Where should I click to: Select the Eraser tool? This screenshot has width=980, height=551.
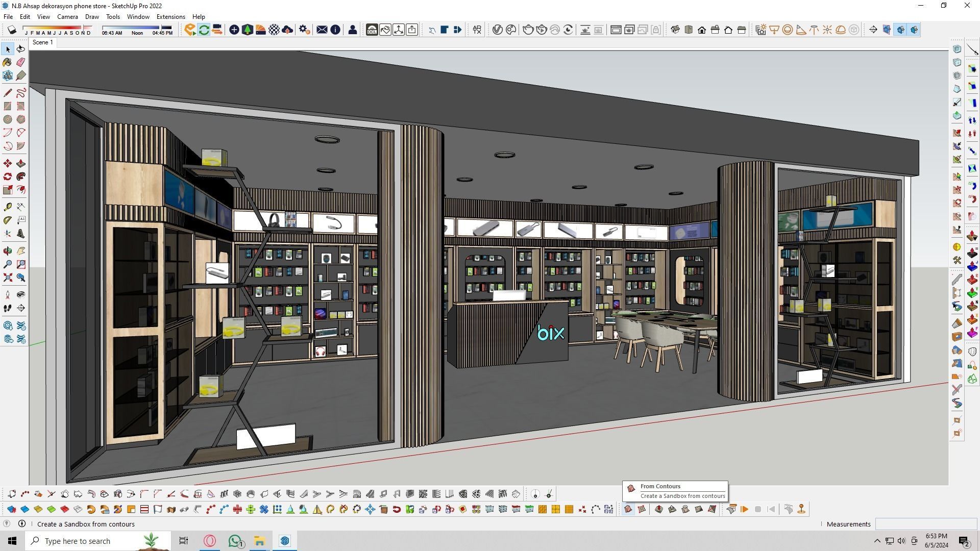(21, 62)
